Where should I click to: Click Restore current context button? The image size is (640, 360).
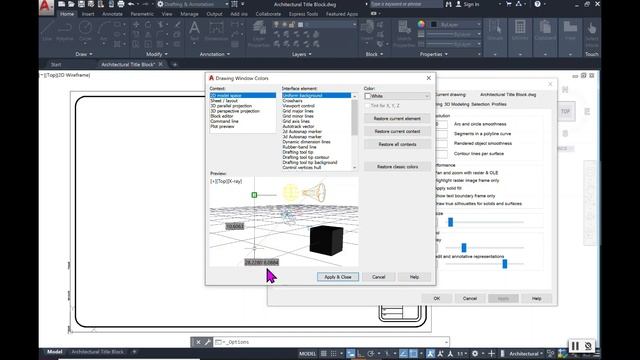coord(397,131)
